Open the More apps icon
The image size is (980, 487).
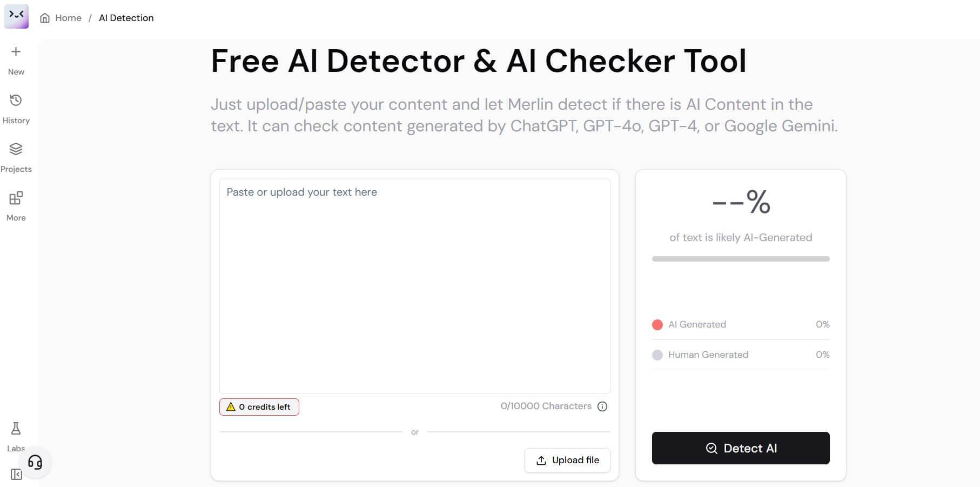tap(16, 198)
